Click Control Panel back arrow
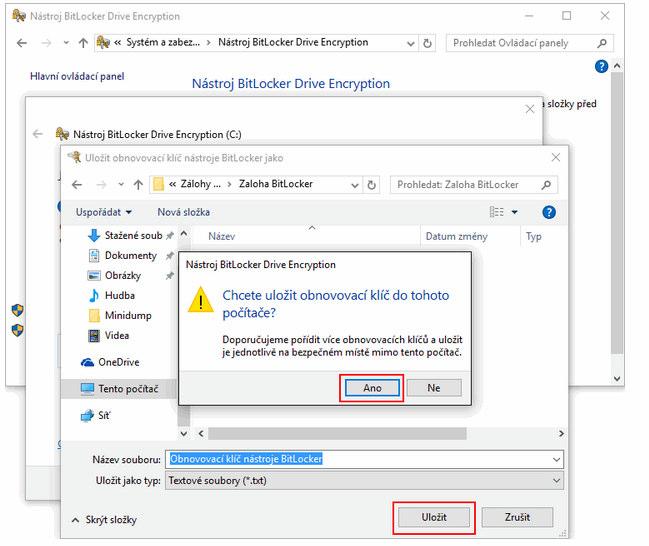The image size is (649, 546). (22, 43)
